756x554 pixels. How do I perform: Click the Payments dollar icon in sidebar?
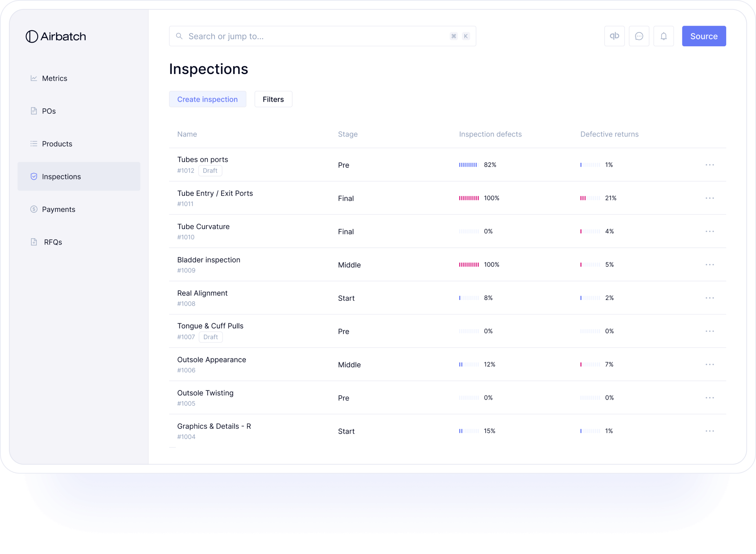tap(34, 209)
